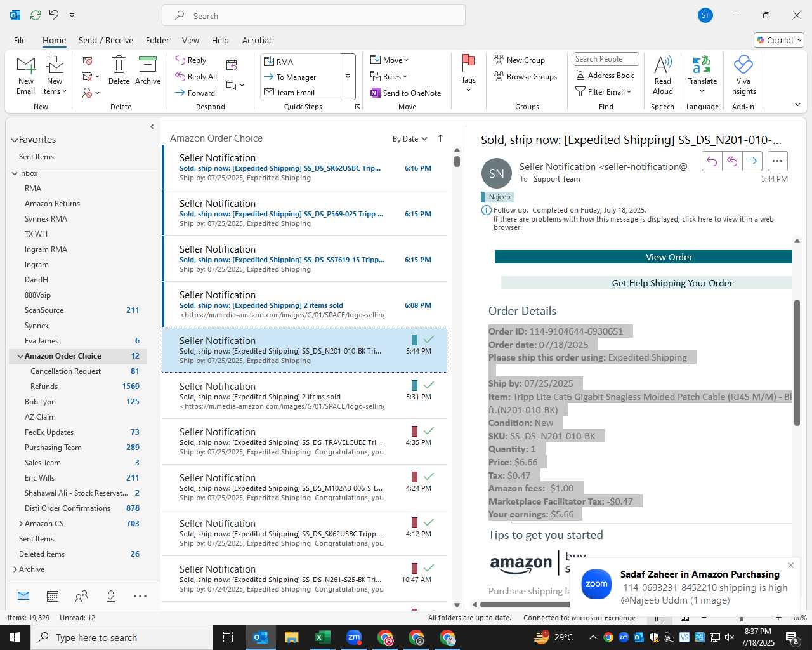This screenshot has width=812, height=650.
Task: Click Send/Receive sync icon in title bar
Action: click(35, 15)
